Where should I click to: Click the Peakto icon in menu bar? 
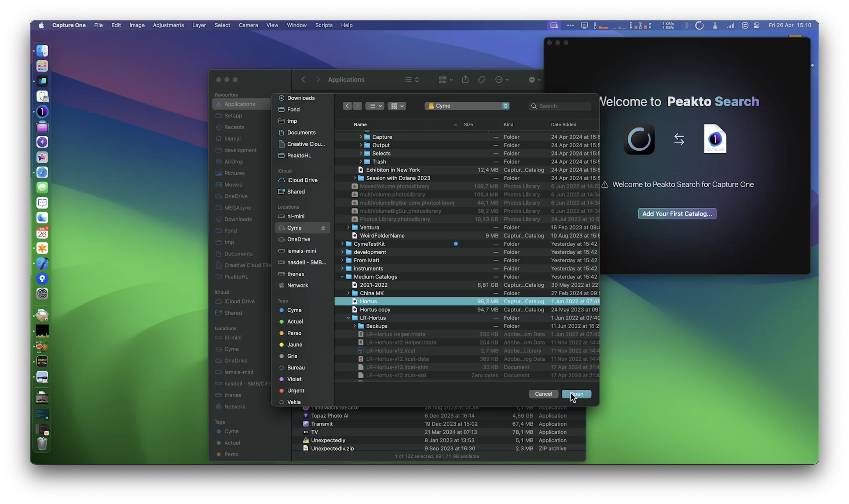point(699,25)
